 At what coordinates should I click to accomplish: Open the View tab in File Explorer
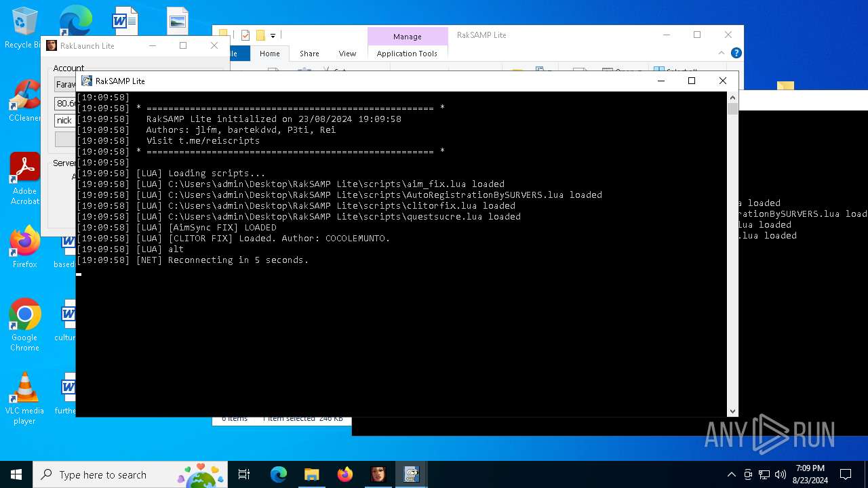(x=347, y=54)
